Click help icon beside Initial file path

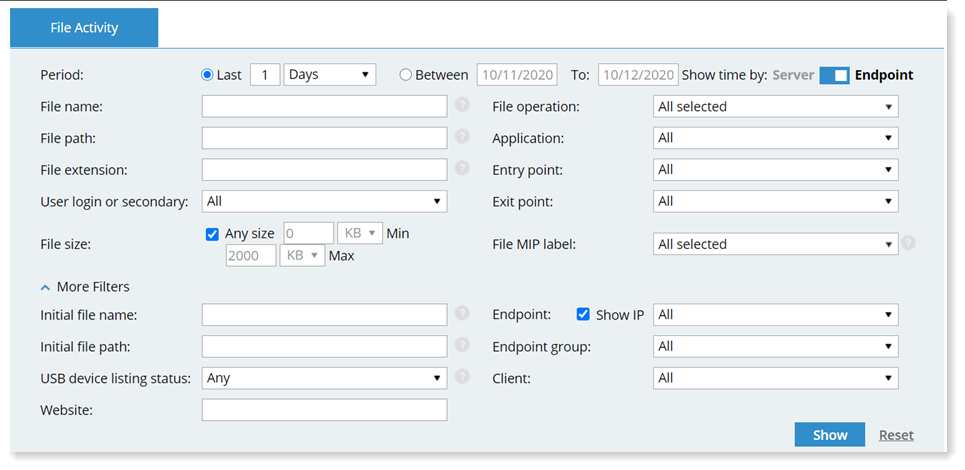(462, 345)
